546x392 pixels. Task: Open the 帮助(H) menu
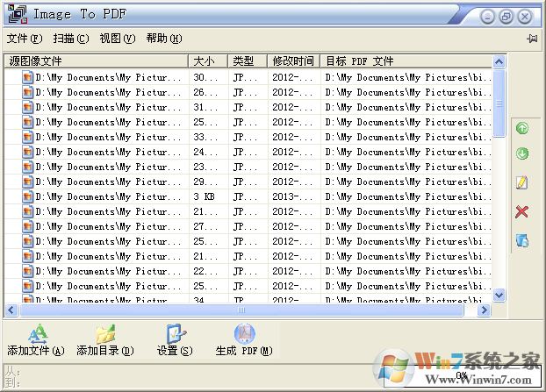(164, 39)
